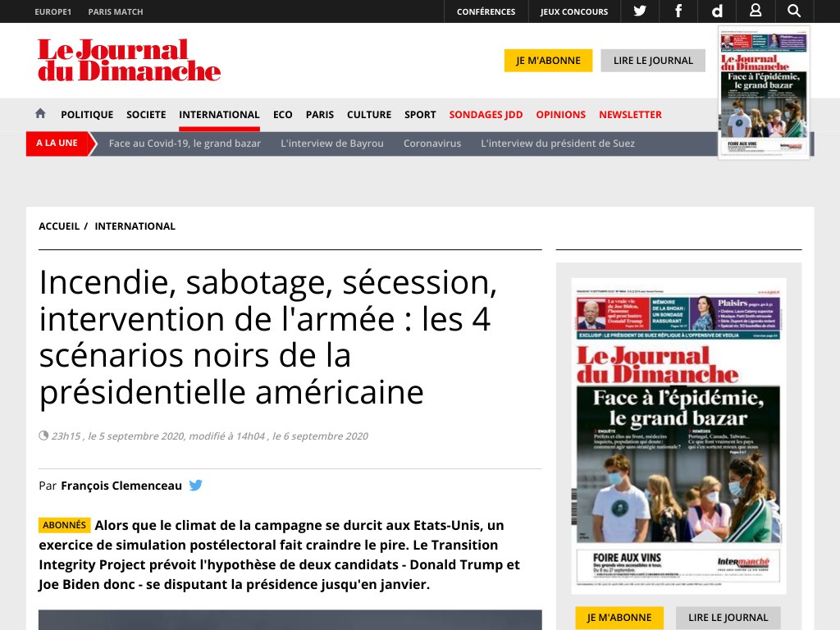The image size is (840, 630).
Task: Open the Facebook icon in top bar
Action: [678, 11]
